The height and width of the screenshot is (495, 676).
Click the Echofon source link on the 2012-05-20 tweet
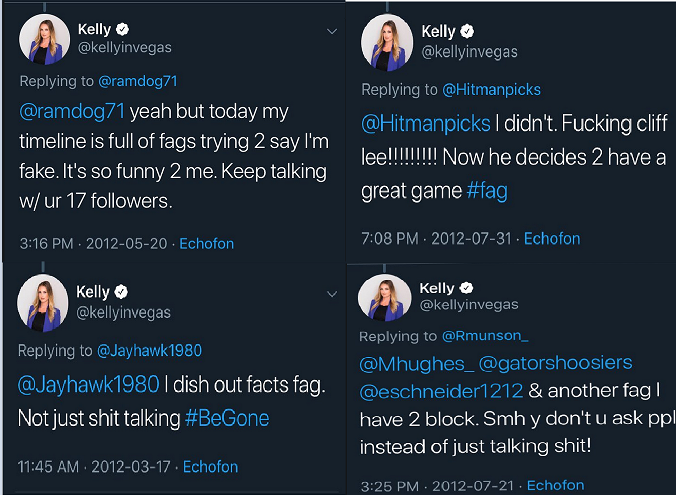(x=207, y=244)
